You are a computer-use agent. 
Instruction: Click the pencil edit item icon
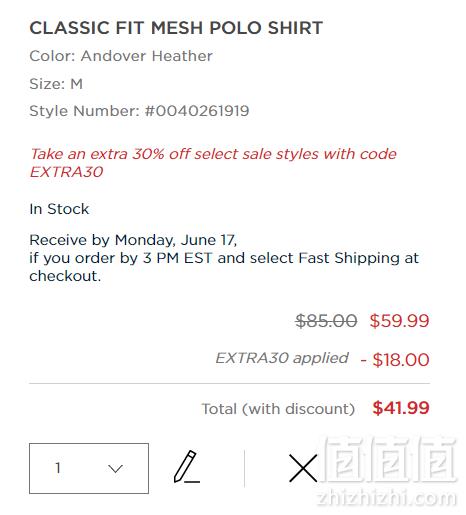(x=187, y=467)
